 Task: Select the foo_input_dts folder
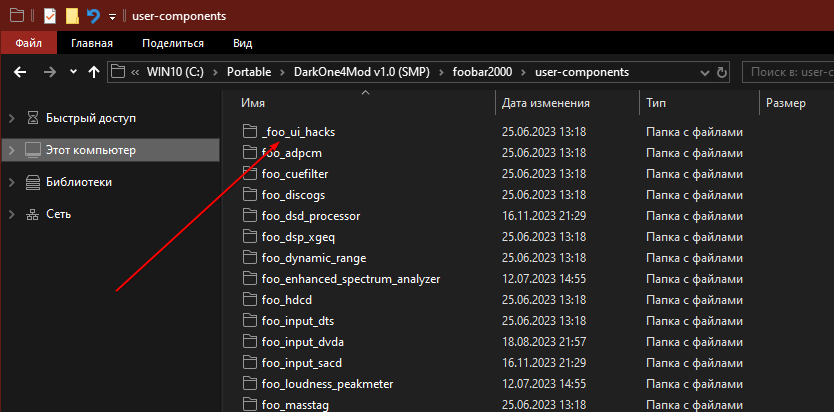coord(298,321)
